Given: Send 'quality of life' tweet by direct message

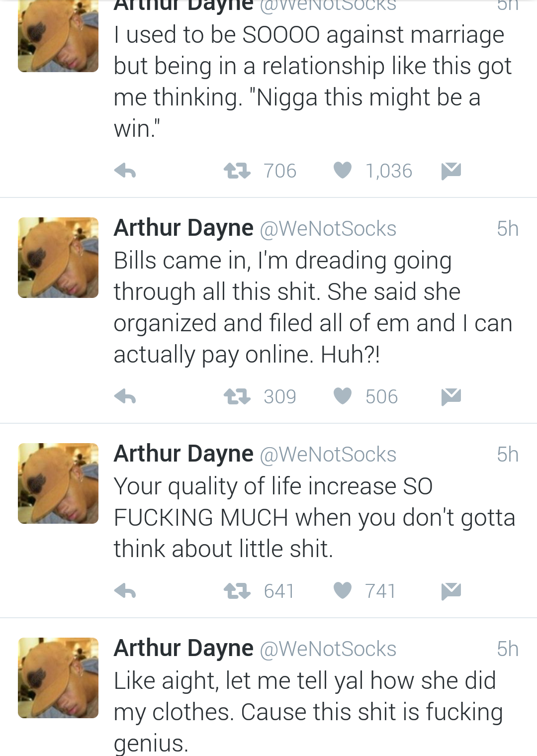Looking at the screenshot, I should 451,591.
